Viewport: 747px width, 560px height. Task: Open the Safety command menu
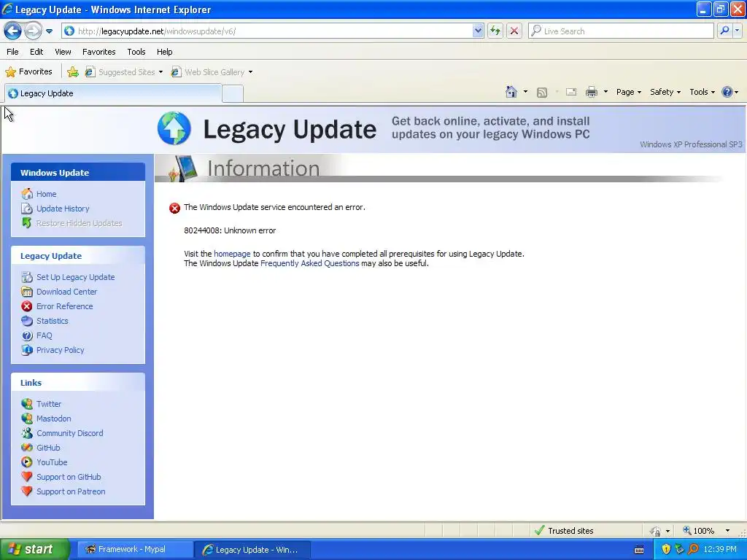click(665, 92)
